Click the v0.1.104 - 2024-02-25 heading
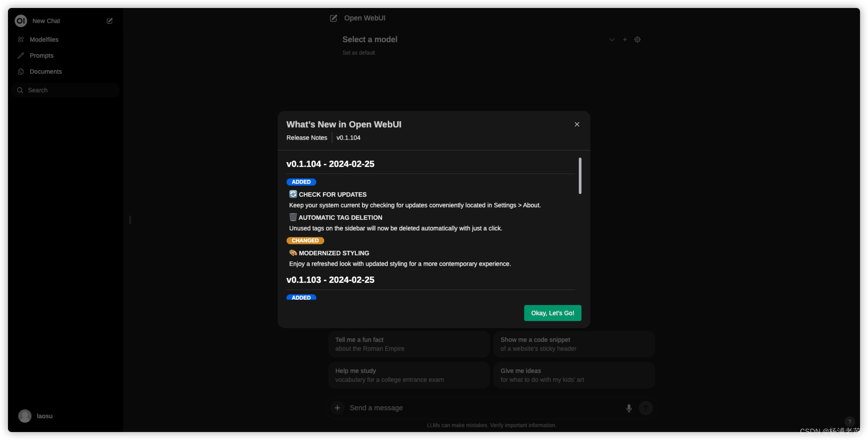Screen dimensions: 868x440 (330, 164)
